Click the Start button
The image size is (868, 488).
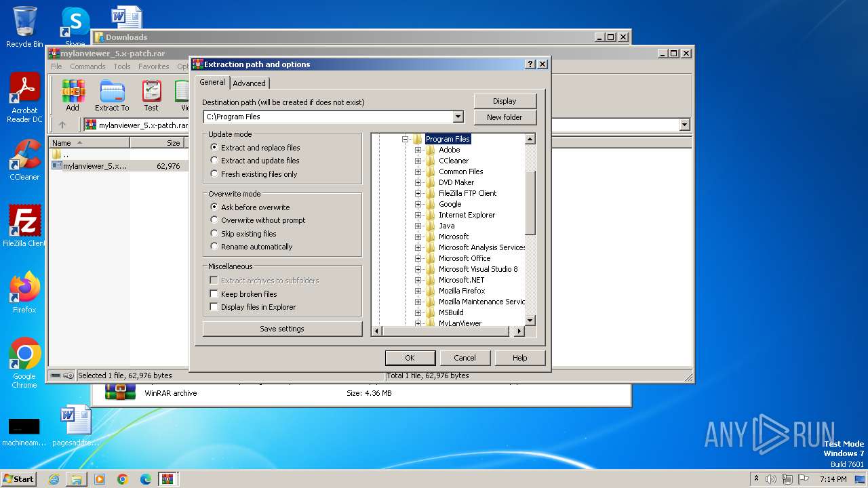pyautogui.click(x=19, y=479)
